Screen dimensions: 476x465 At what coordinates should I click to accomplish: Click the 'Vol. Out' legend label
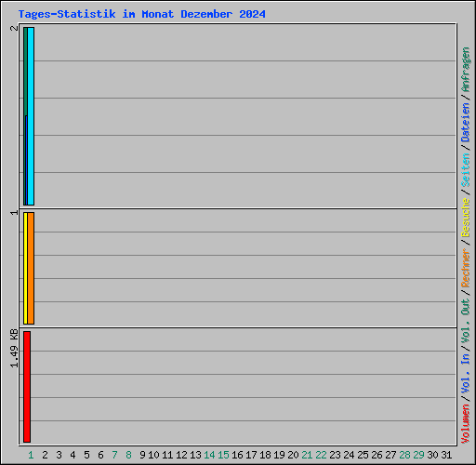point(466,320)
